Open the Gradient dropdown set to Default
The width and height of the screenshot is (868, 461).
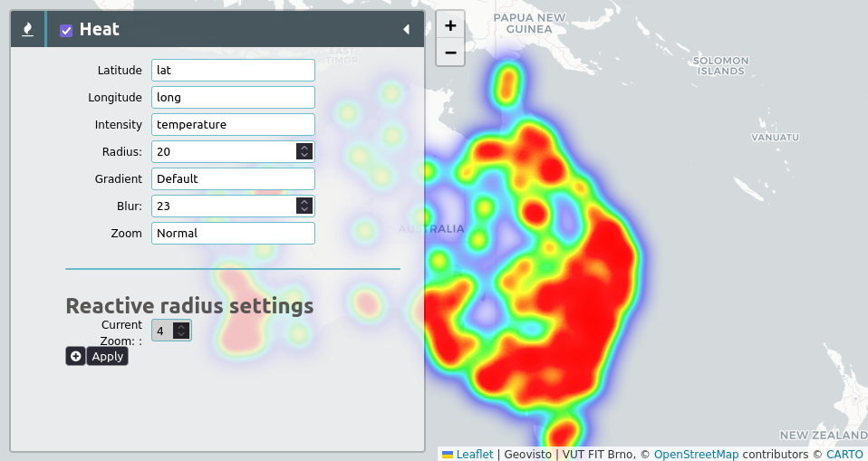point(233,178)
